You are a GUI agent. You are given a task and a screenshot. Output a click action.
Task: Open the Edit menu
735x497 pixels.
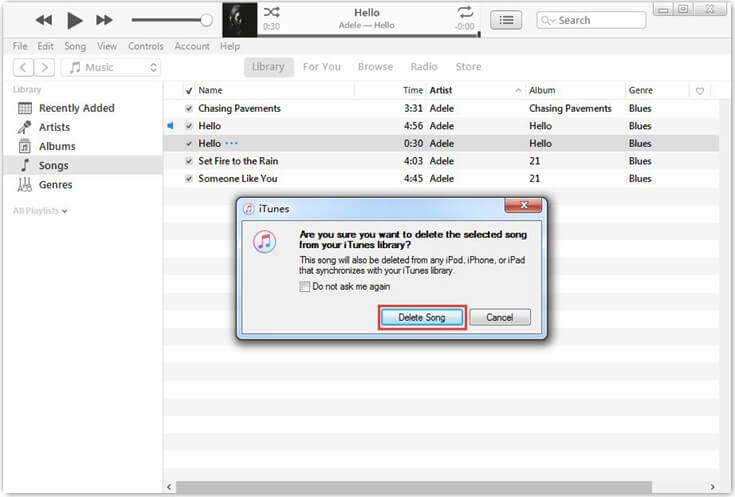point(45,46)
